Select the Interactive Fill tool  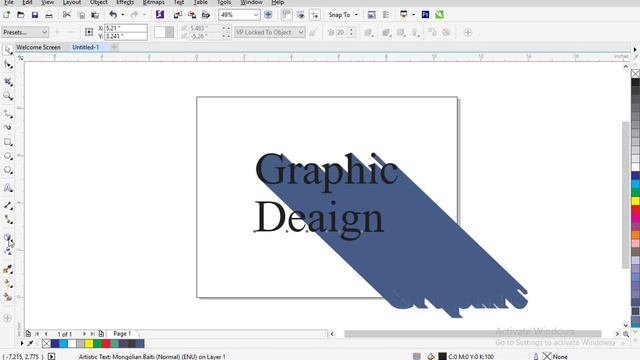(x=7, y=283)
